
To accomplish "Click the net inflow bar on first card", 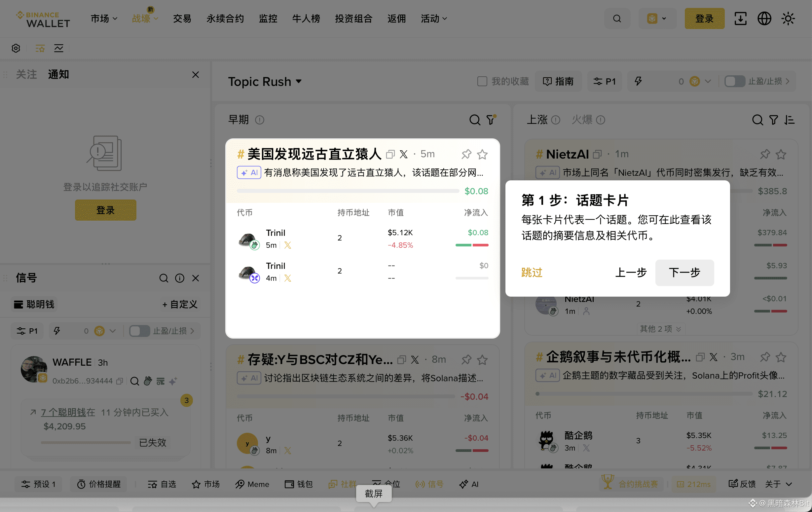I will pyautogui.click(x=348, y=191).
